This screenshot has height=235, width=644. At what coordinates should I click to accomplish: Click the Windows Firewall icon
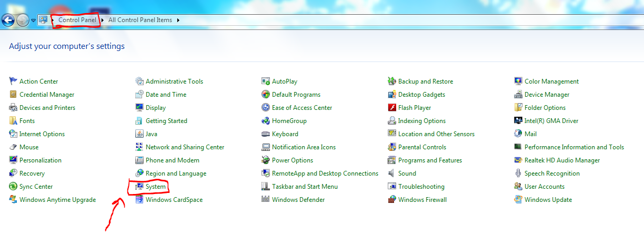pyautogui.click(x=392, y=199)
